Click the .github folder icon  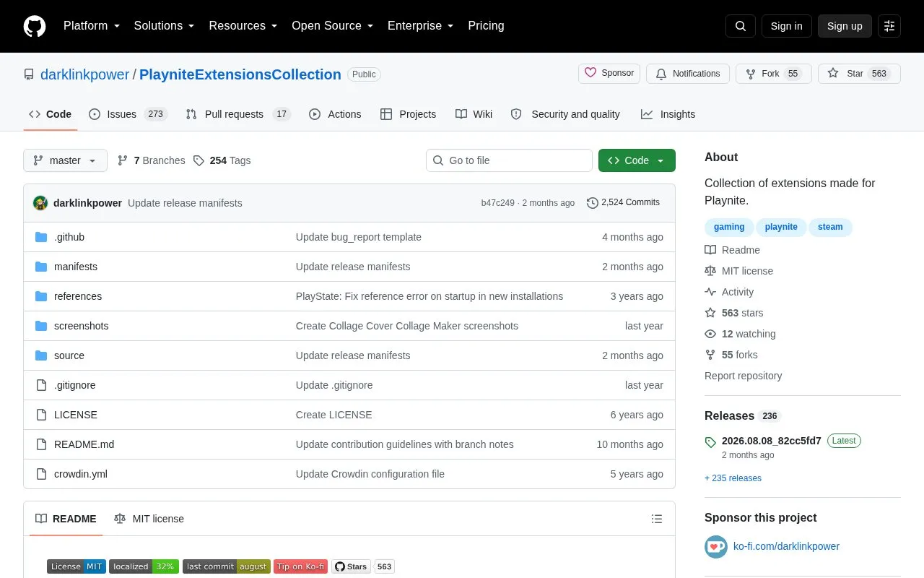pos(41,237)
